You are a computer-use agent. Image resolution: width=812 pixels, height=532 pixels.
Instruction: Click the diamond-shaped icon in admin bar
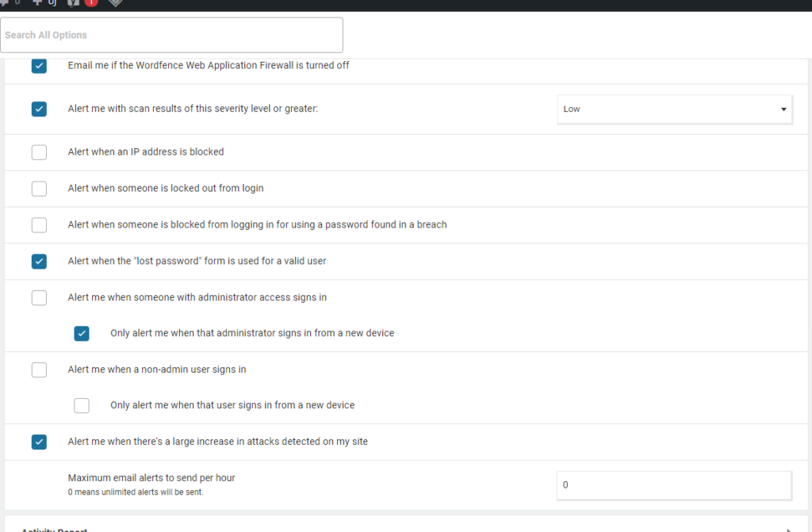[x=115, y=2]
